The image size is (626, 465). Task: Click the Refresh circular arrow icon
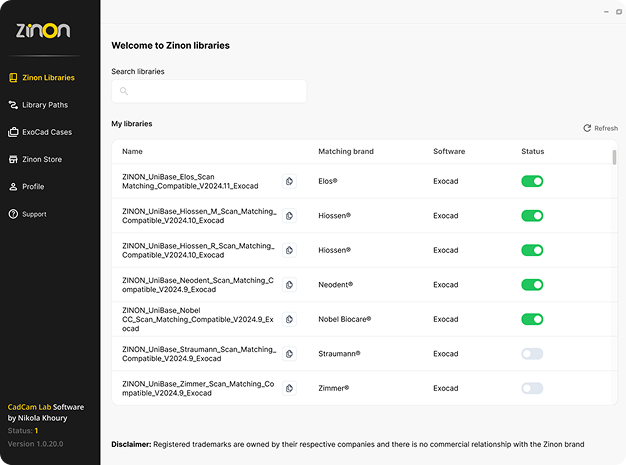click(x=587, y=128)
